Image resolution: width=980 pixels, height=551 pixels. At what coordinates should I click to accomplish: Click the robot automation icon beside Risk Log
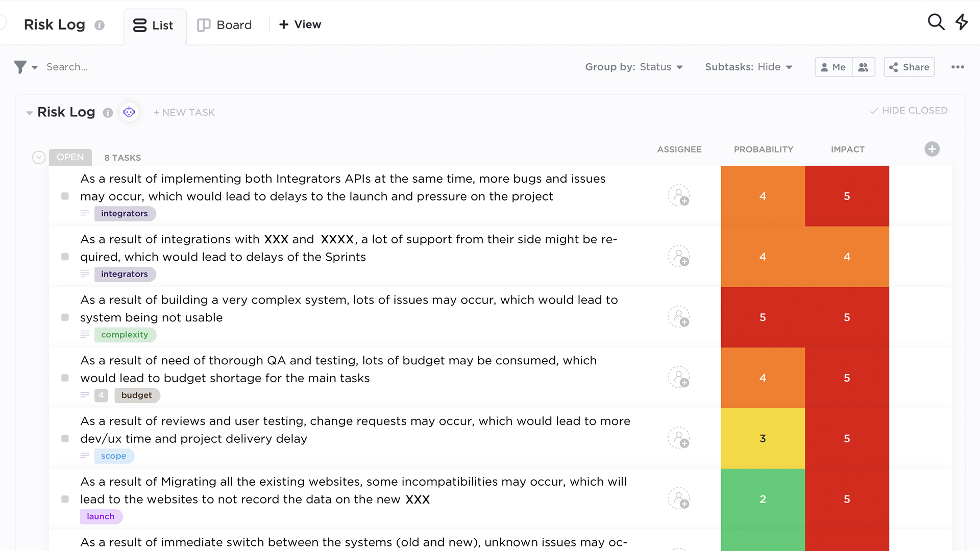[x=129, y=112]
